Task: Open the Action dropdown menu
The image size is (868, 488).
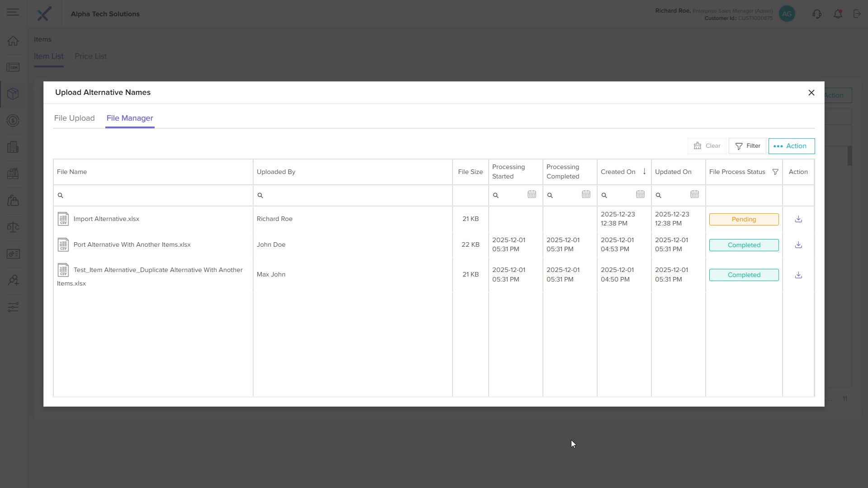Action: (x=791, y=146)
